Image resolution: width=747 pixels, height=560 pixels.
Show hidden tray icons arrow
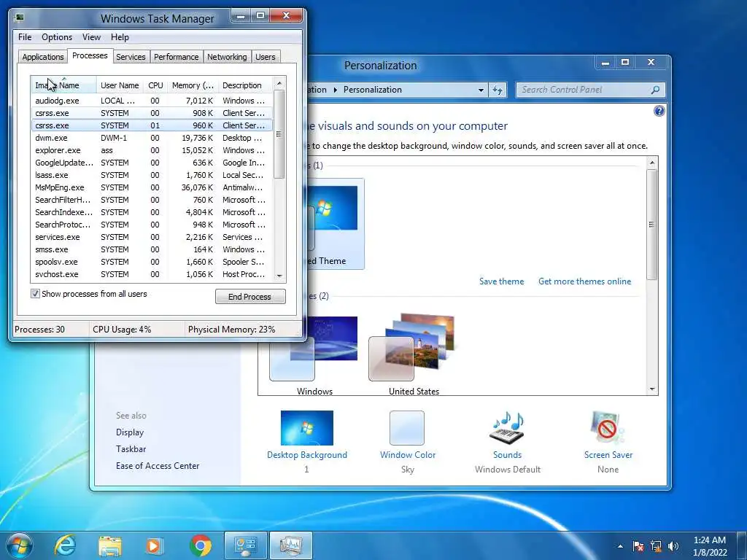point(620,546)
